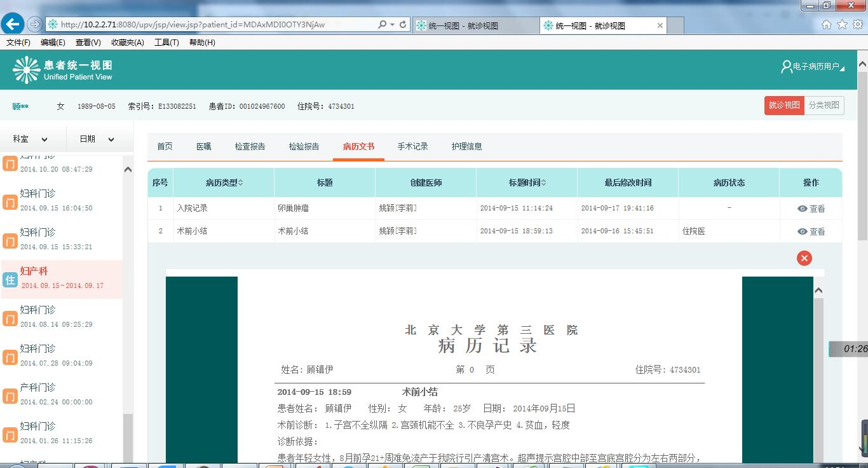Expand the 科室 filter dropdown
The image size is (868, 468).
(31, 139)
